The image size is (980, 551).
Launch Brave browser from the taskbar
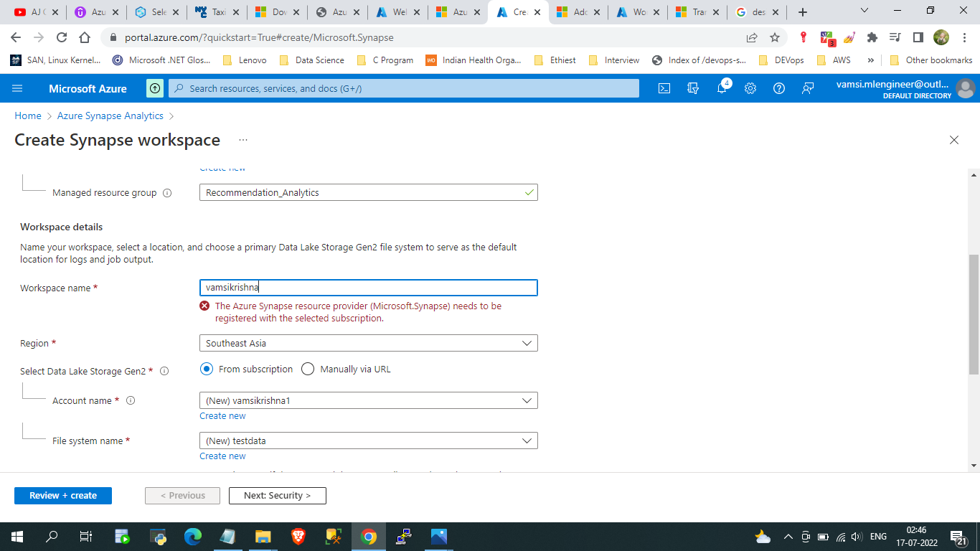pyautogui.click(x=298, y=536)
